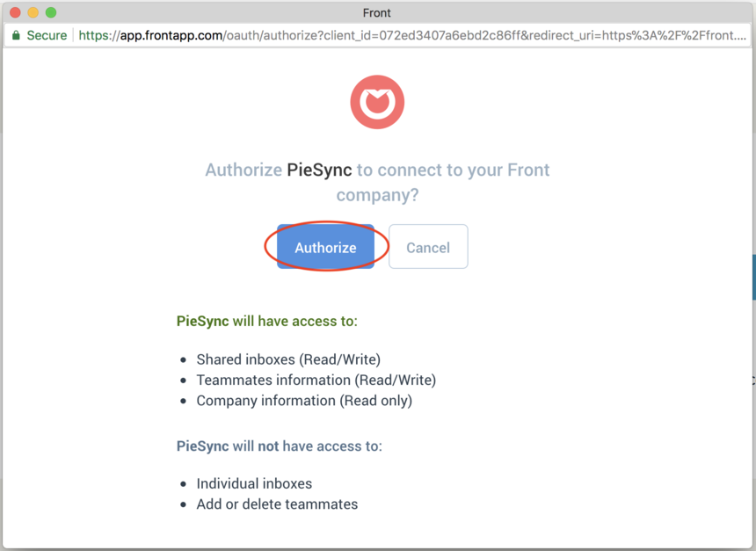The width and height of the screenshot is (756, 551).
Task: Click the green Secure label
Action: pos(47,35)
